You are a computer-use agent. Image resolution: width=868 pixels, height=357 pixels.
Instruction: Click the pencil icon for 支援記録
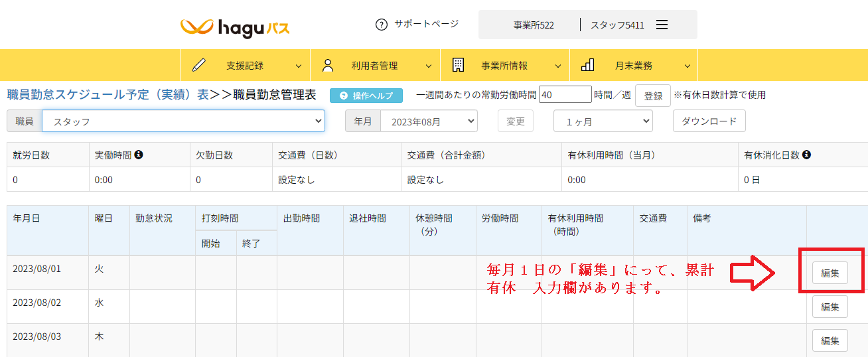[x=199, y=65]
